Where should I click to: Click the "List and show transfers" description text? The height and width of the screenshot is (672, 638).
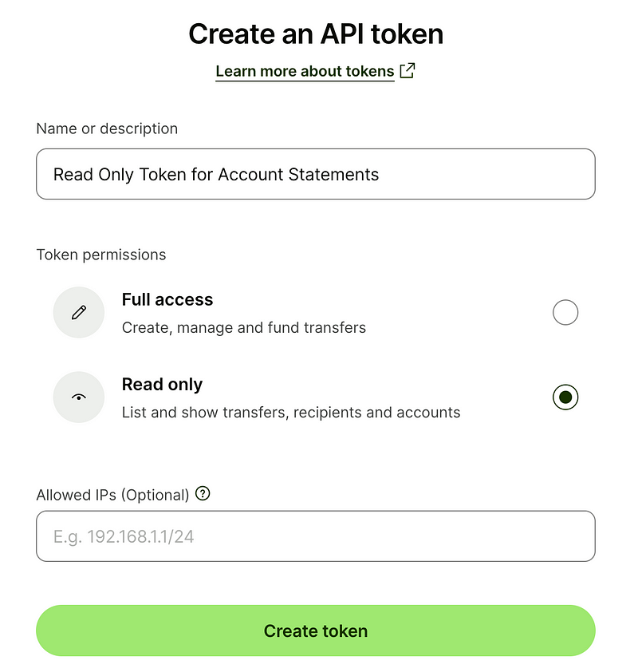(290, 413)
